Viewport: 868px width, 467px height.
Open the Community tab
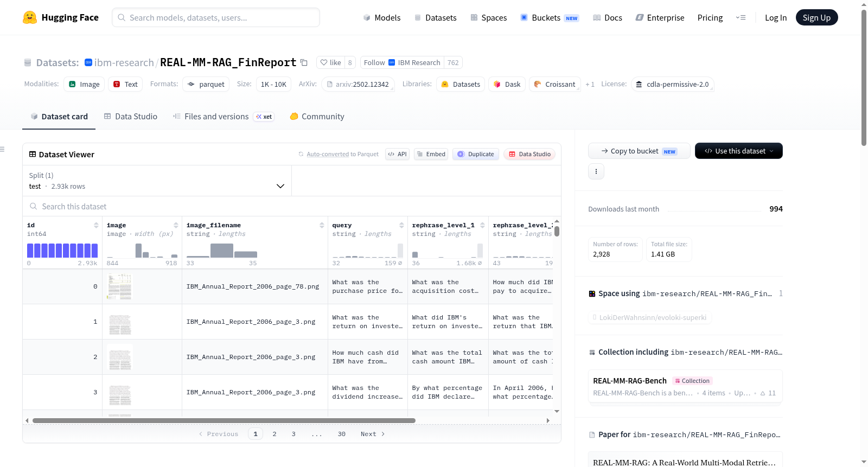[317, 116]
